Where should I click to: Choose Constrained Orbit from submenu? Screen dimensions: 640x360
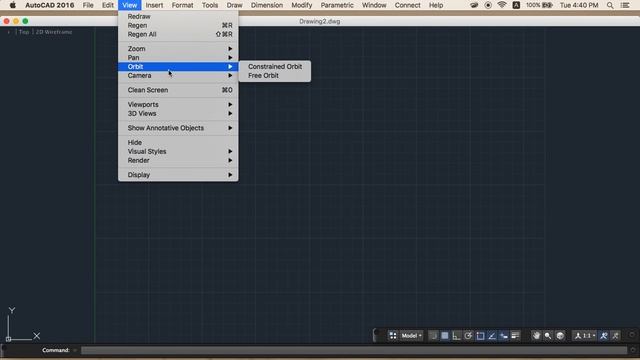pyautogui.click(x=275, y=67)
